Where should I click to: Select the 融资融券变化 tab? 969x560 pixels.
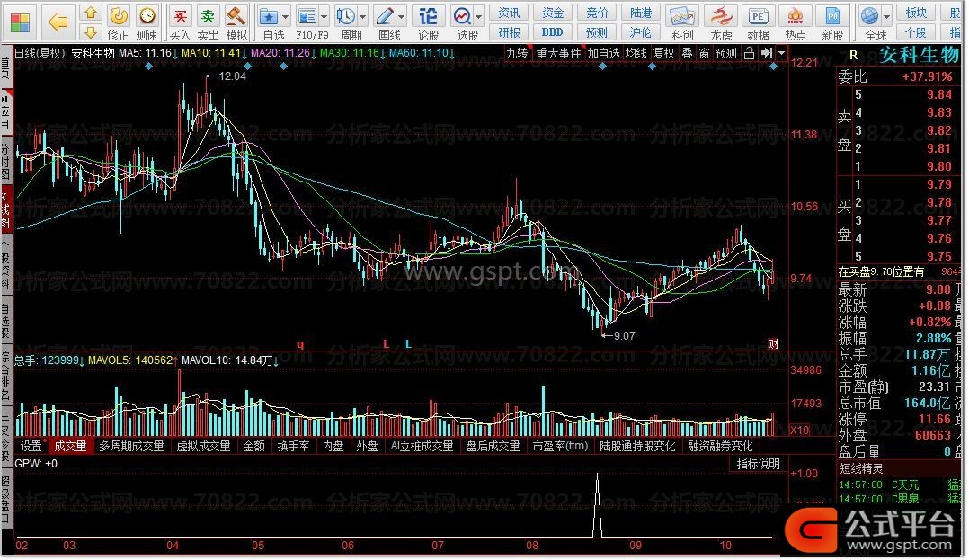[x=721, y=446]
